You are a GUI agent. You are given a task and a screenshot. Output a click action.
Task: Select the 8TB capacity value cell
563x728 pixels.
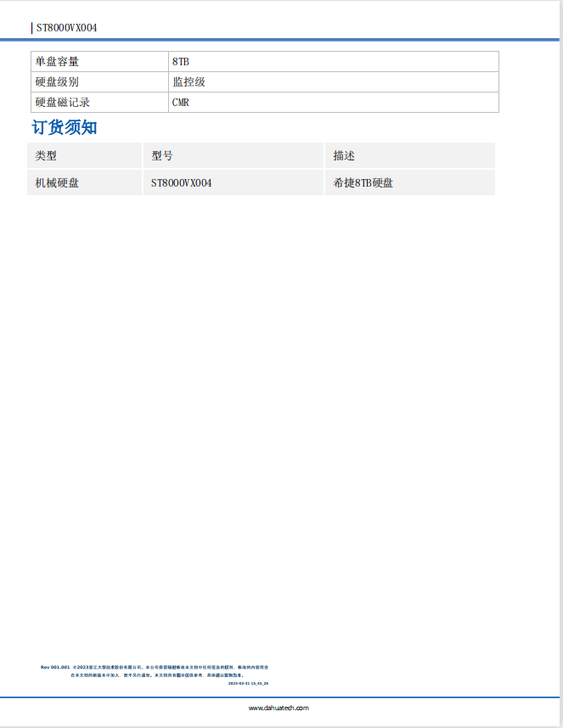[x=334, y=61]
